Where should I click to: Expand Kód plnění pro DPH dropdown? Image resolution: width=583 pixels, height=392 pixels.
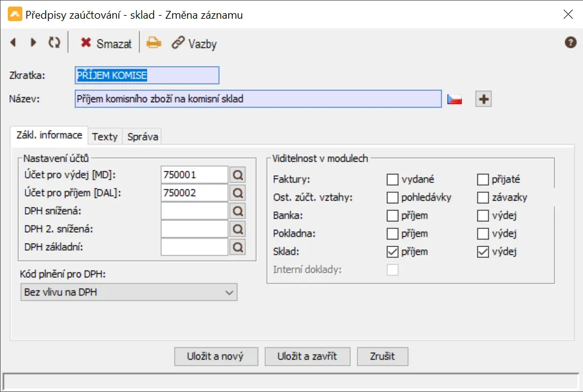(x=128, y=292)
